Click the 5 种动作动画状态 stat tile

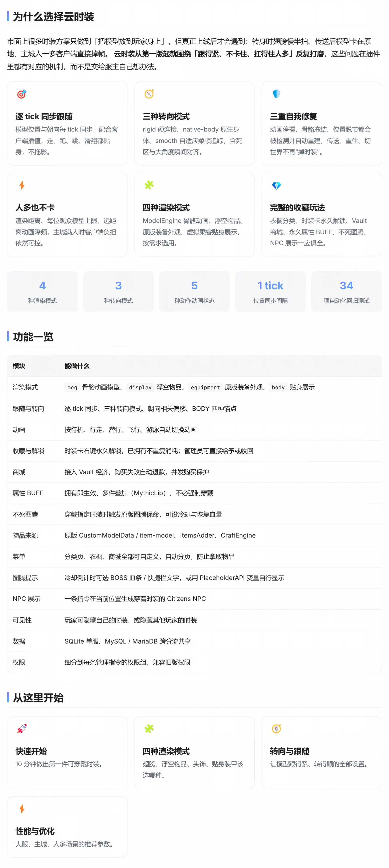[x=194, y=291]
